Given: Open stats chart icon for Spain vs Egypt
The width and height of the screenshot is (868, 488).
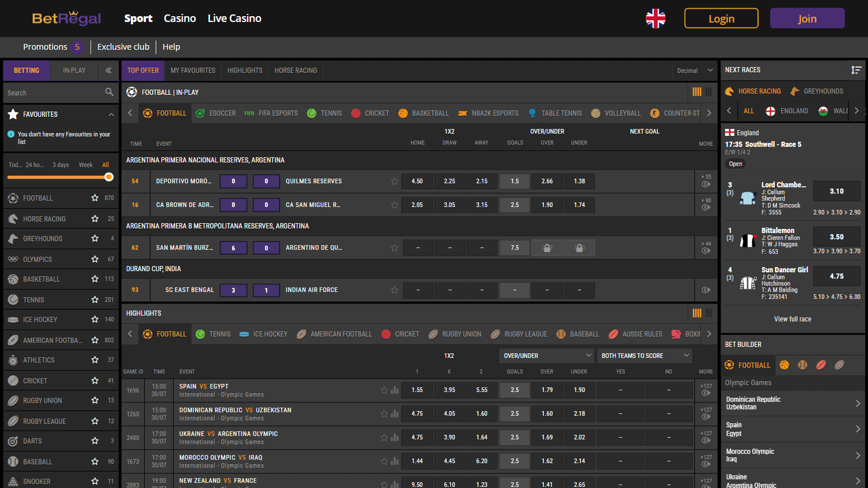Looking at the screenshot, I should pyautogui.click(x=395, y=390).
